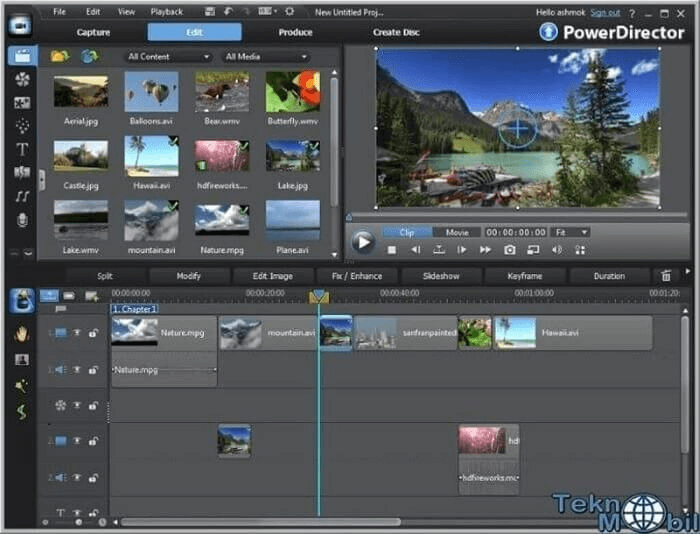Open the All Media filter dropdown

(265, 57)
